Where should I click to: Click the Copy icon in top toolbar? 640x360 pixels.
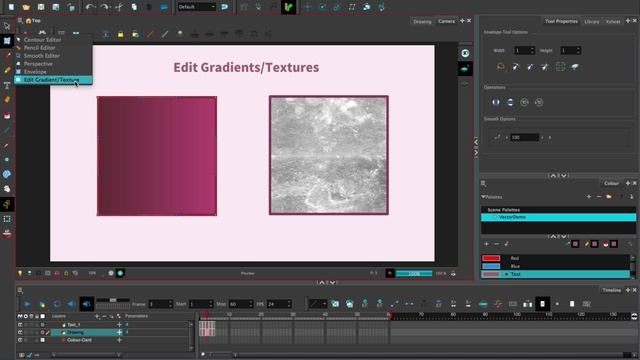(x=134, y=7)
